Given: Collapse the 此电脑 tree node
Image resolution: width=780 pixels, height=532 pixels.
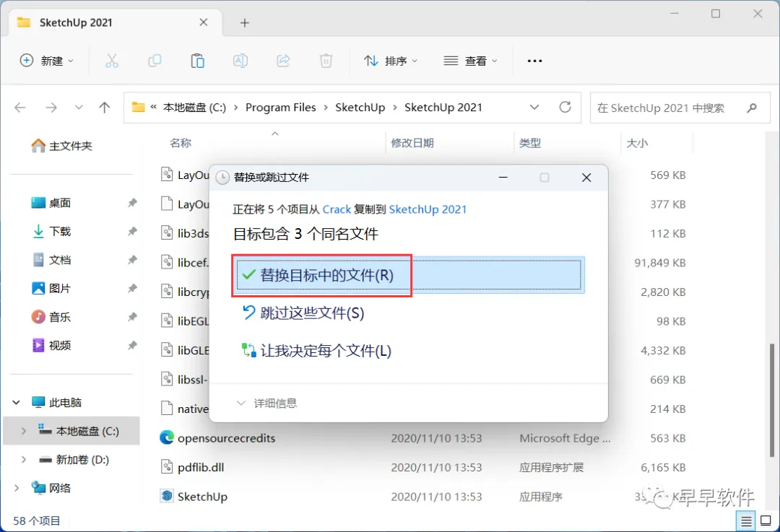Looking at the screenshot, I should point(17,402).
